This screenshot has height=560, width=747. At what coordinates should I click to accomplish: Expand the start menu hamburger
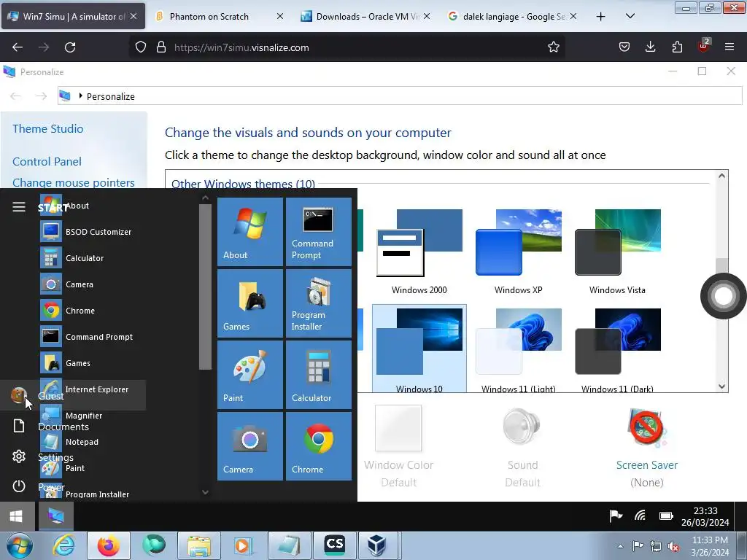coord(18,206)
